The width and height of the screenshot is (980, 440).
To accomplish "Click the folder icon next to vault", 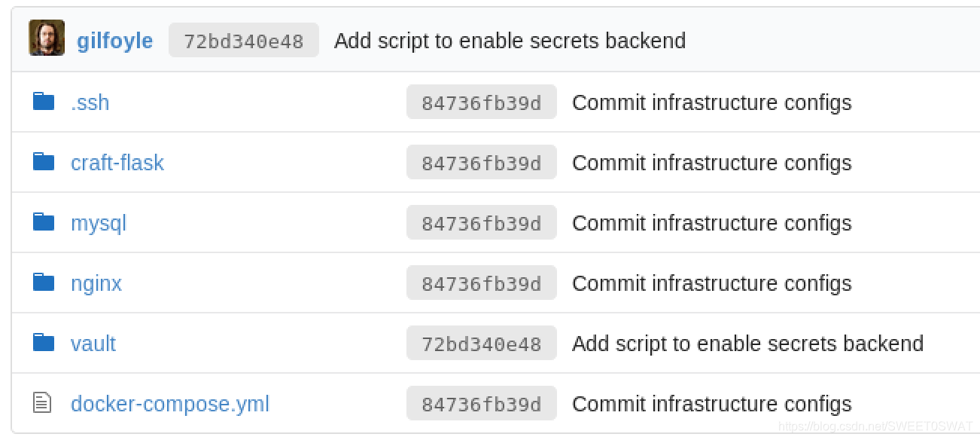I will [44, 342].
